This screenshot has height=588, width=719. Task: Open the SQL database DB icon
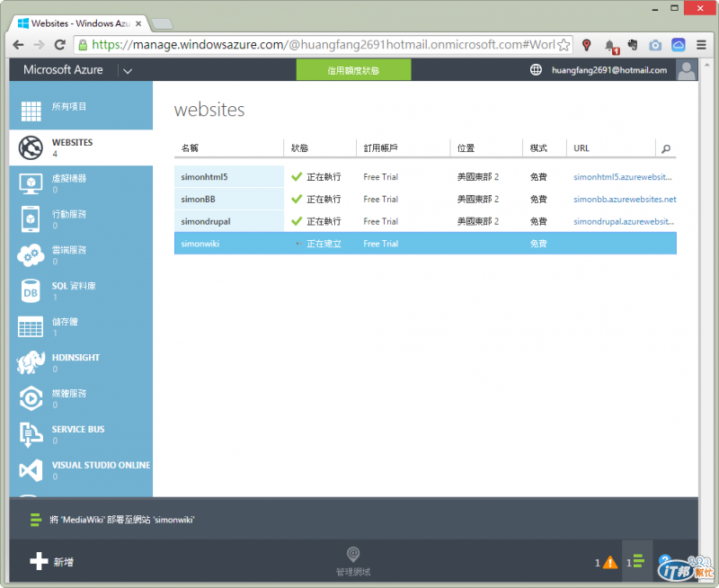pyautogui.click(x=31, y=291)
